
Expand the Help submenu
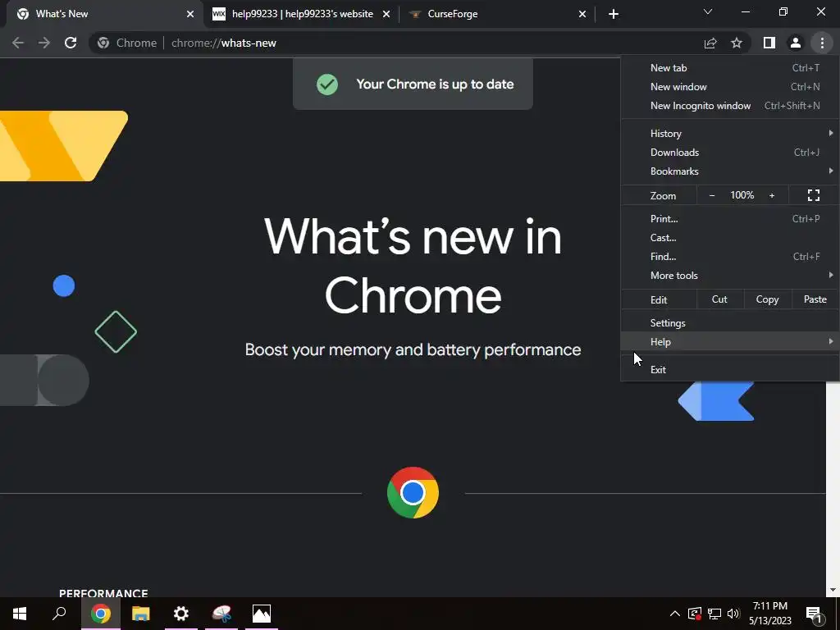pos(729,342)
